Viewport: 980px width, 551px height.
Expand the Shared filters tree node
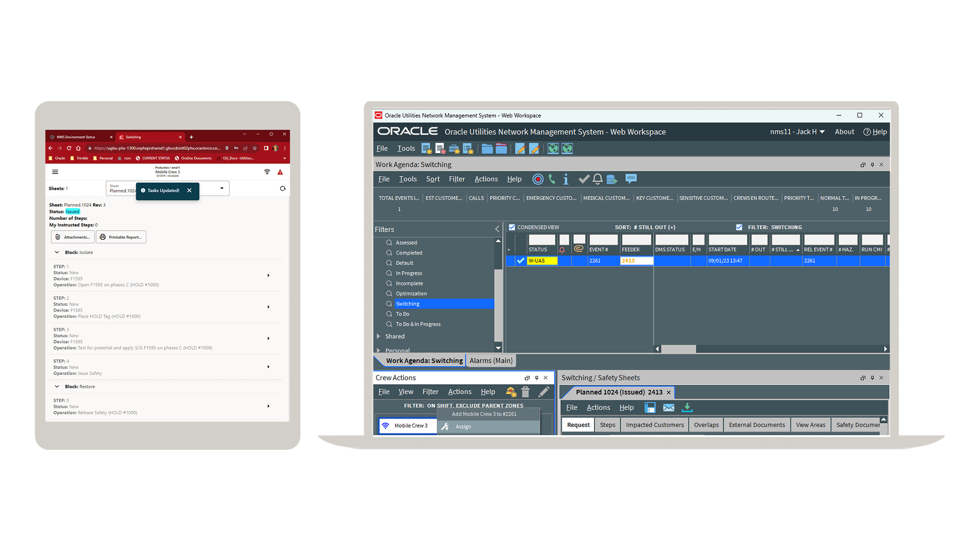[x=378, y=337]
